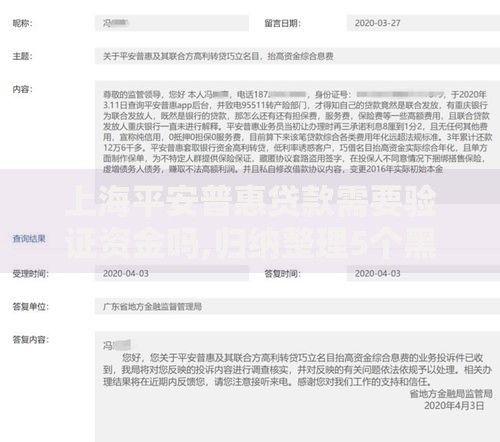500x442 pixels.
Task: Select the 留言日期 field showing 2020-03-27
Action: [x=423, y=23]
